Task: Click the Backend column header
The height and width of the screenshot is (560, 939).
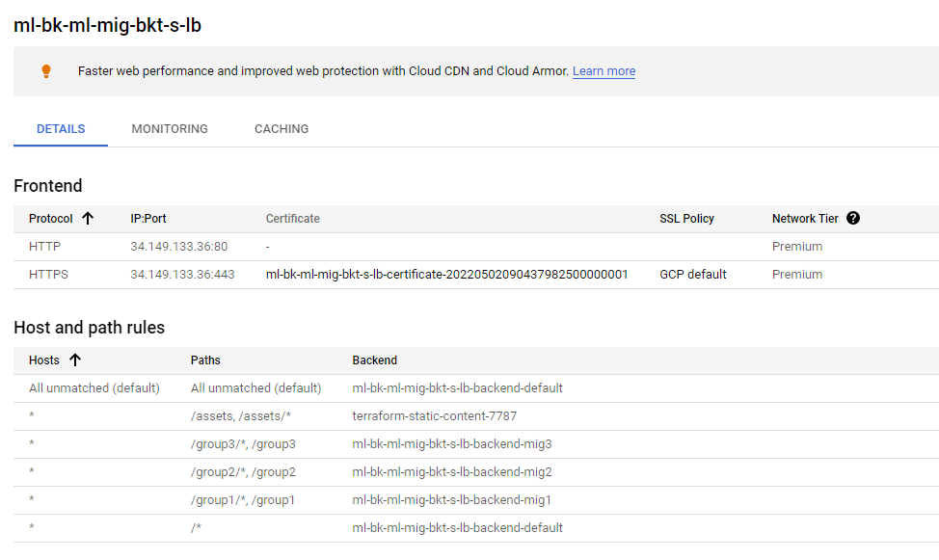Action: point(374,360)
